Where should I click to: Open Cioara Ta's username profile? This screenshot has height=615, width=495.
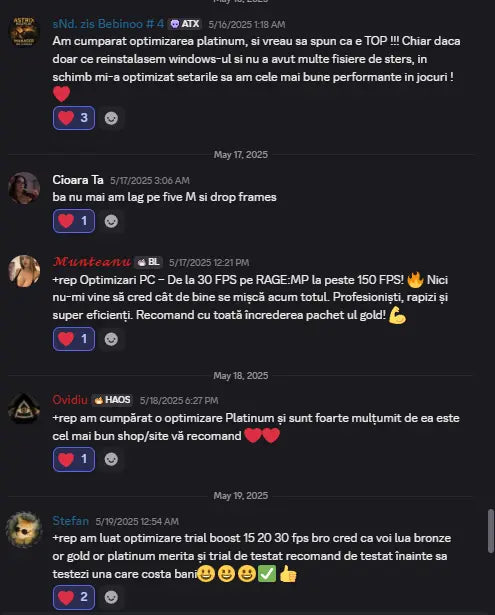(78, 180)
